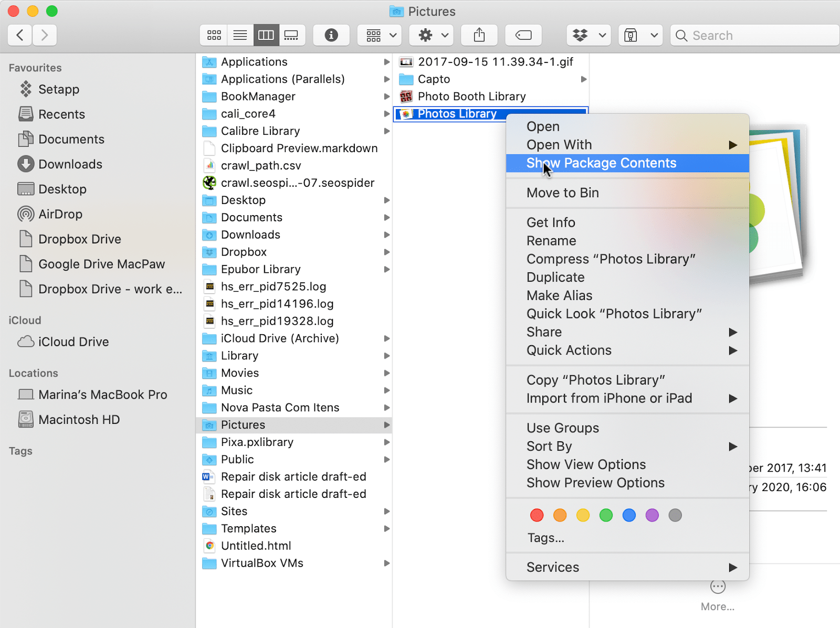Open iCloud Drive from the sidebar
The height and width of the screenshot is (628, 840).
(x=73, y=342)
